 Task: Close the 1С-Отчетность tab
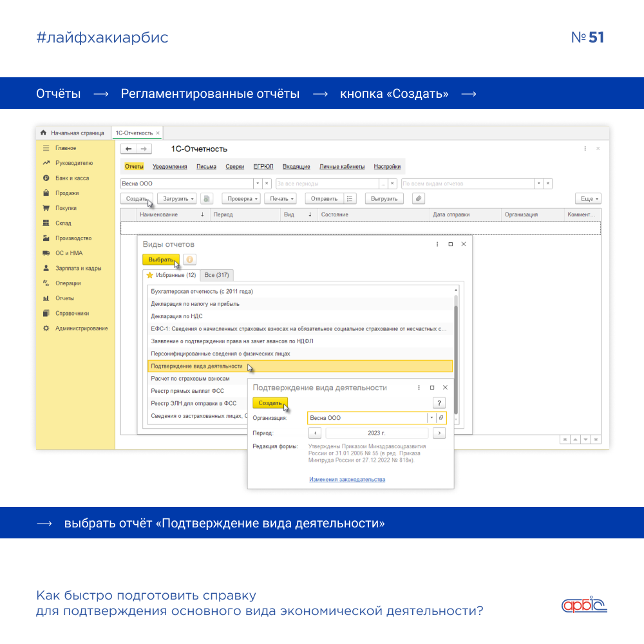pos(158,133)
